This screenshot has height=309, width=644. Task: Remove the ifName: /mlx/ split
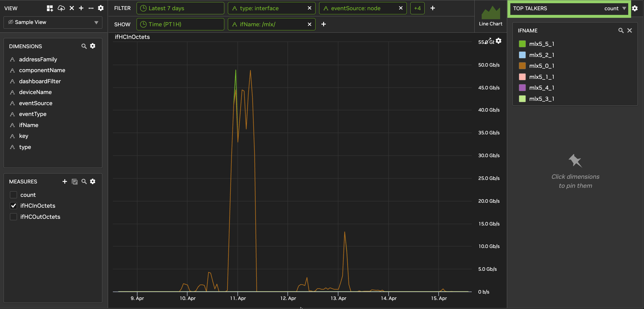[x=309, y=24]
